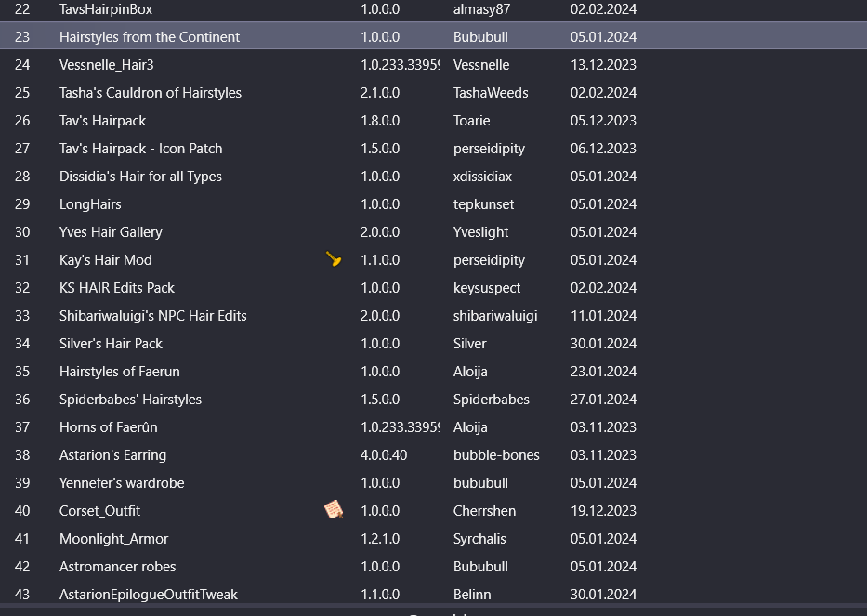The height and width of the screenshot is (616, 867).
Task: Click author xdissidiax
Action: [x=482, y=177]
